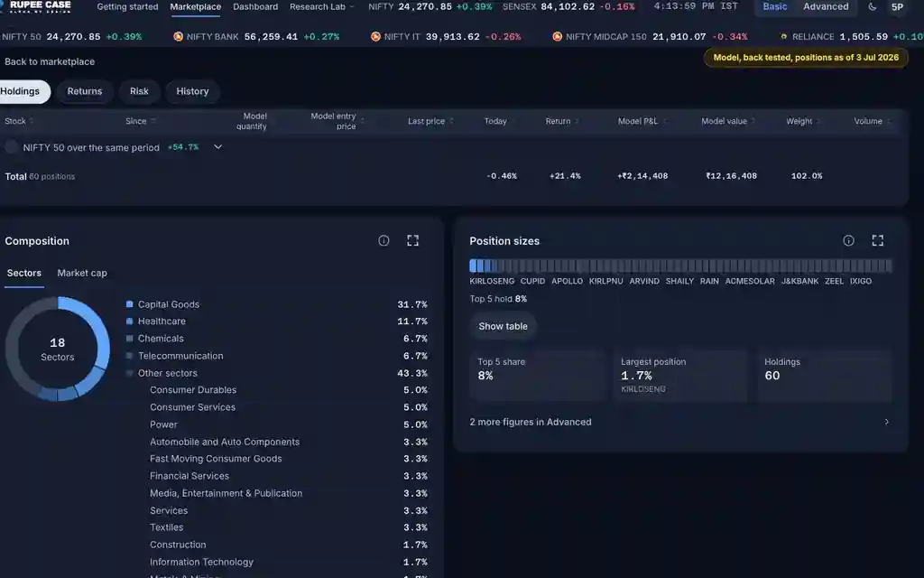Click the position sizes distribution bar
Screen dimensions: 924x578
(680, 266)
